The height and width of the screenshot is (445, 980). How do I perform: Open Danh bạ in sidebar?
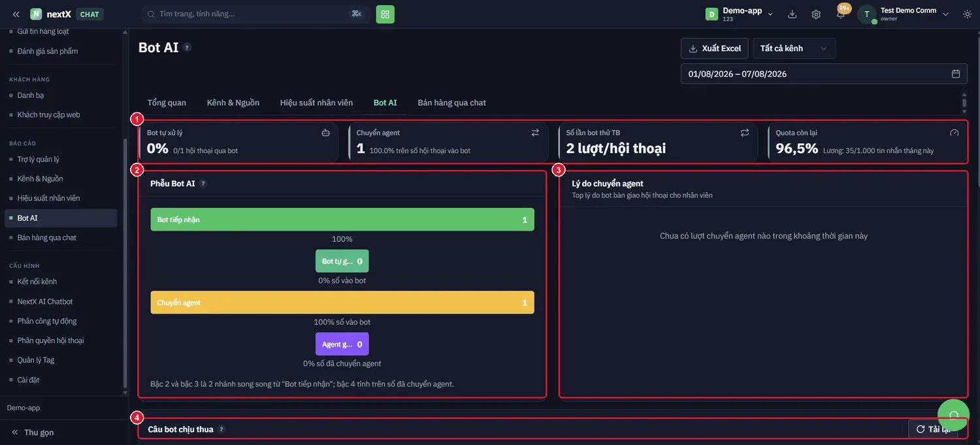pyautogui.click(x=60, y=95)
